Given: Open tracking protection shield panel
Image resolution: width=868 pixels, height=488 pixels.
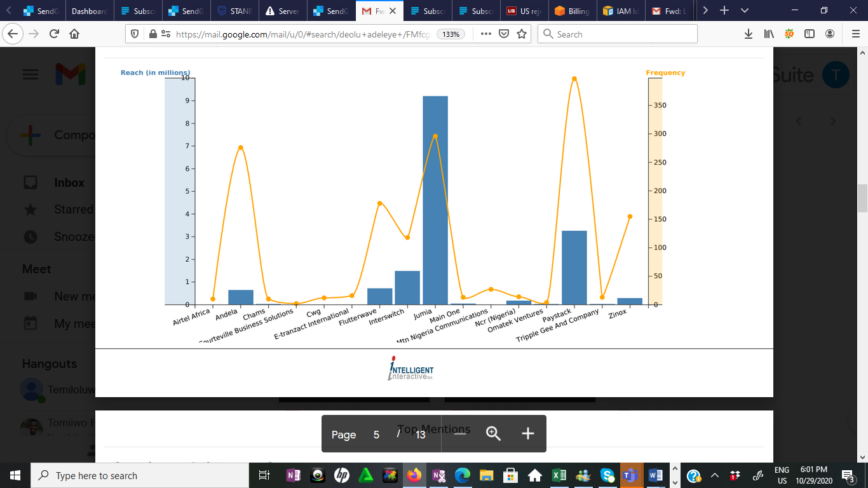Looking at the screenshot, I should click(134, 34).
